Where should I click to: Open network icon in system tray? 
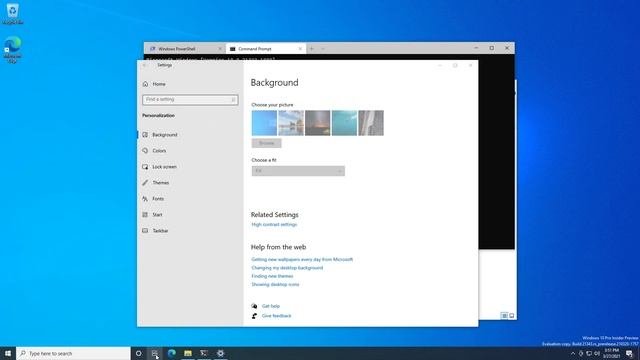[589, 353]
